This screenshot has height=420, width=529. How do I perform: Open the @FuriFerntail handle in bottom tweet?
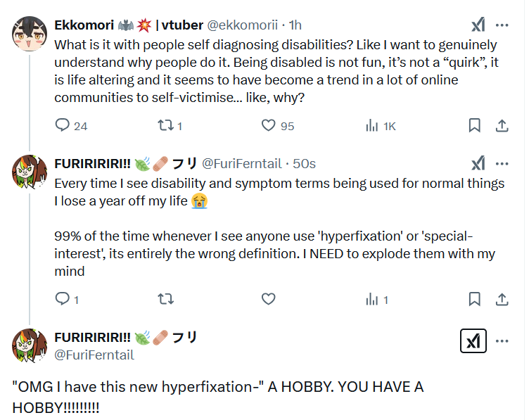[x=94, y=355]
